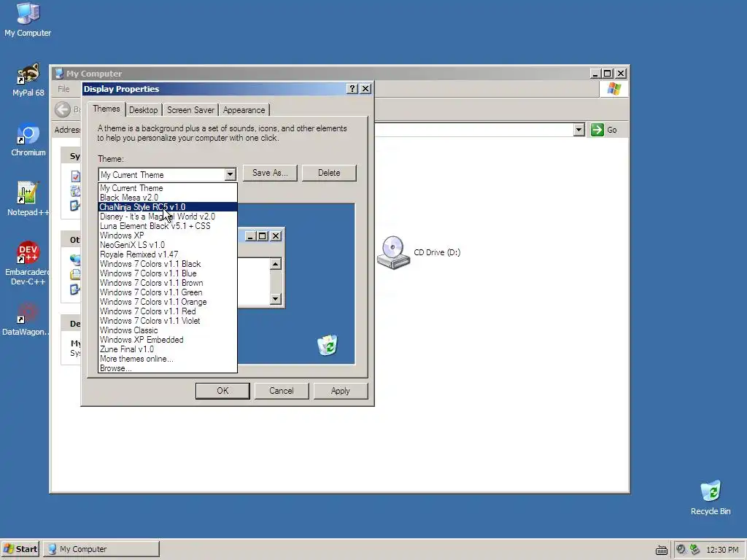Image resolution: width=747 pixels, height=560 pixels.
Task: Click the green Go arrow icon
Action: tap(597, 130)
